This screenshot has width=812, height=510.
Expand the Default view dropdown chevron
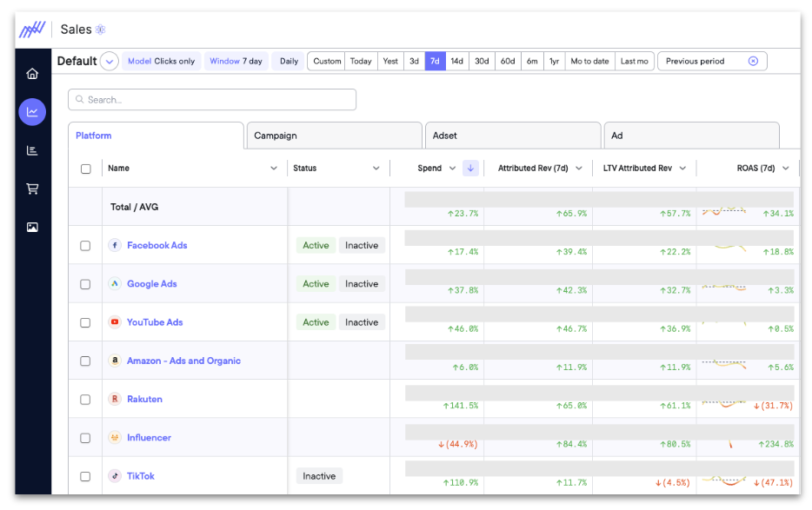[x=109, y=62]
